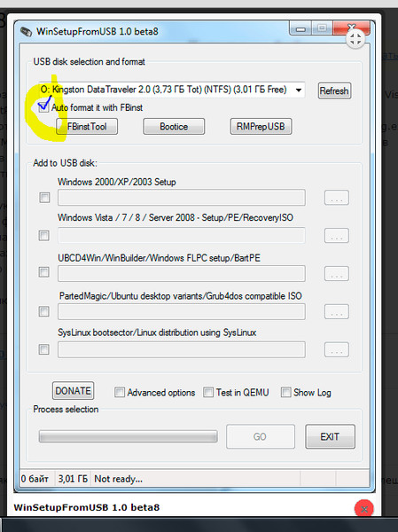Browse for Windows Vista/7/8 ISO file
The height and width of the screenshot is (532, 398).
(x=337, y=236)
